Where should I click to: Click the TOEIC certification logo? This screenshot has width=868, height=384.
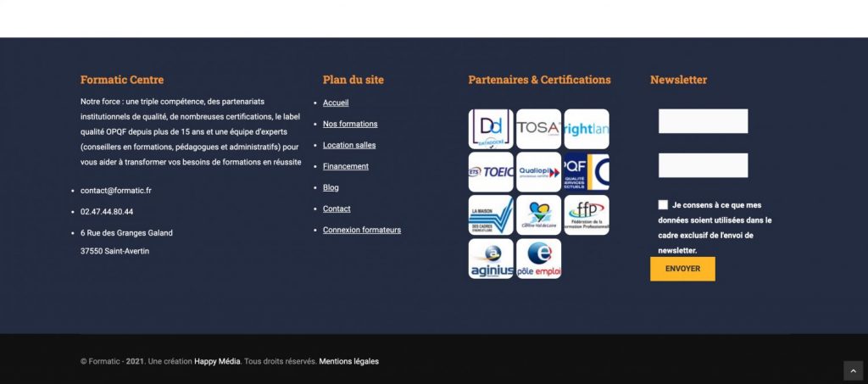point(491,172)
